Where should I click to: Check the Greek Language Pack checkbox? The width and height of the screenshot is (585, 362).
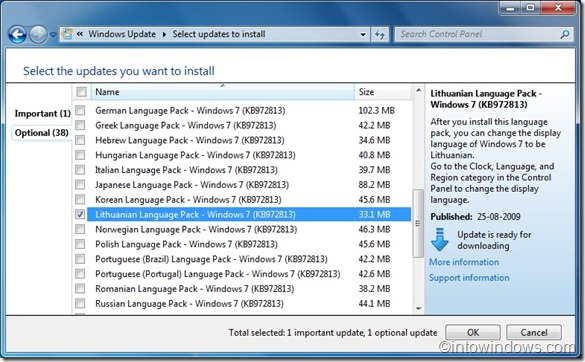(x=80, y=125)
